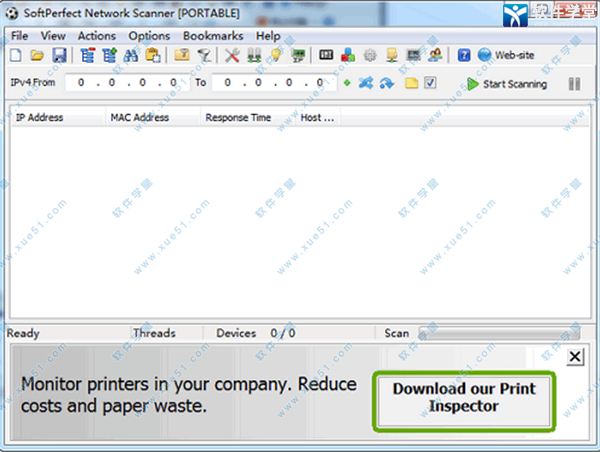Sort by the Response Time column header

click(238, 117)
